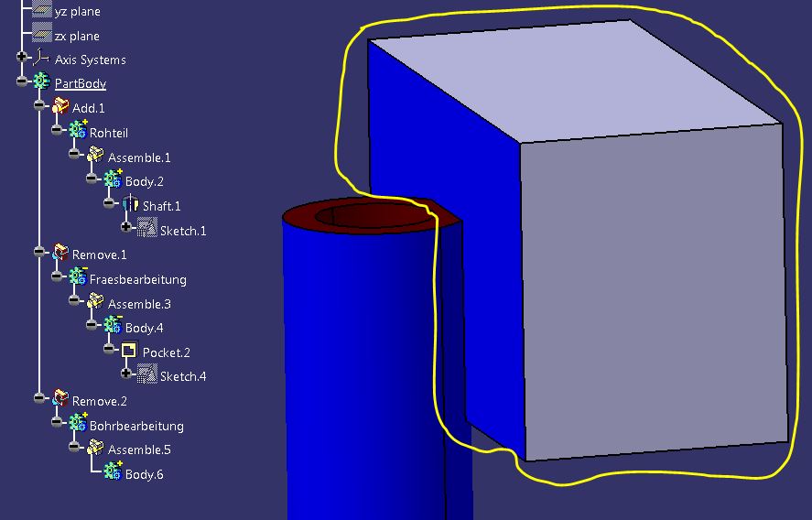Pick the cube's gray front face
The image size is (812, 520).
[x=655, y=293]
